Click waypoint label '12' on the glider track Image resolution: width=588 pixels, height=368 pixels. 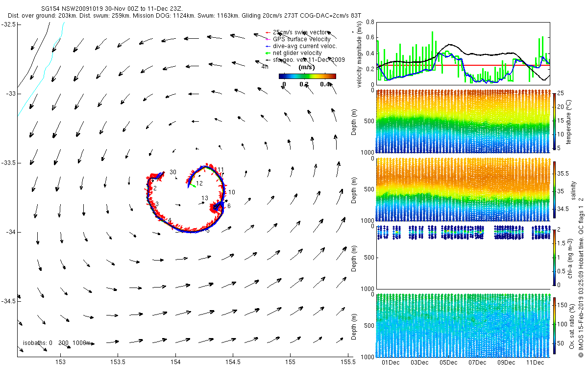pyautogui.click(x=199, y=183)
